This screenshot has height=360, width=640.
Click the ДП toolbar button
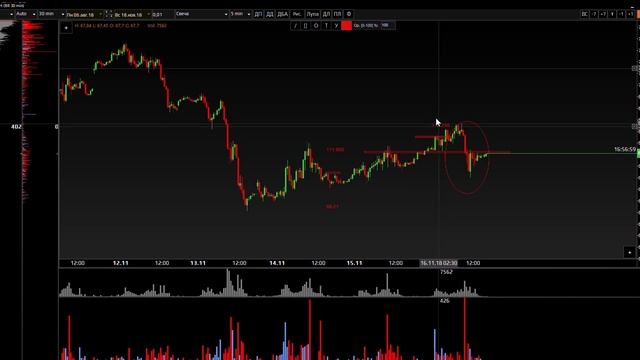[258, 14]
